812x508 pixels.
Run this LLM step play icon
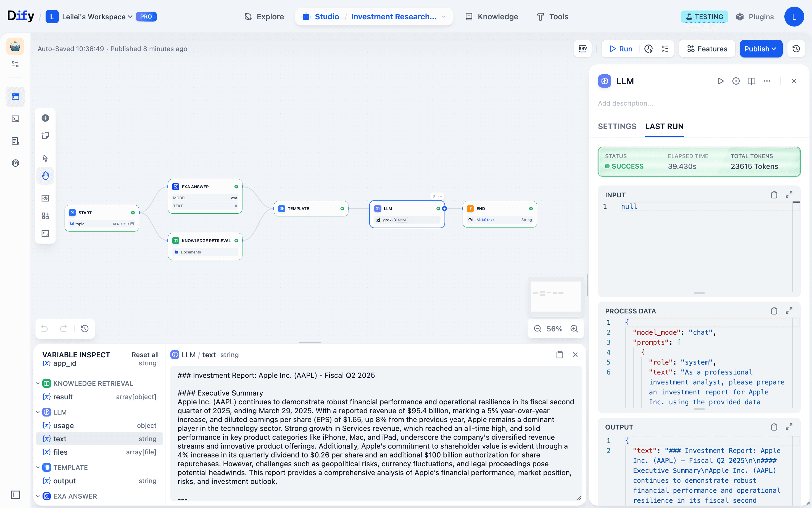pyautogui.click(x=720, y=81)
